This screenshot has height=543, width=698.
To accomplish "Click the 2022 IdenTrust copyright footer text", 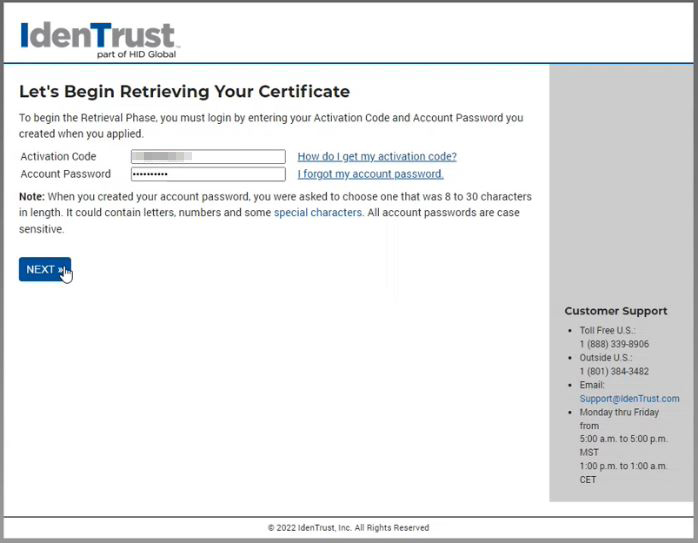I will tap(348, 528).
